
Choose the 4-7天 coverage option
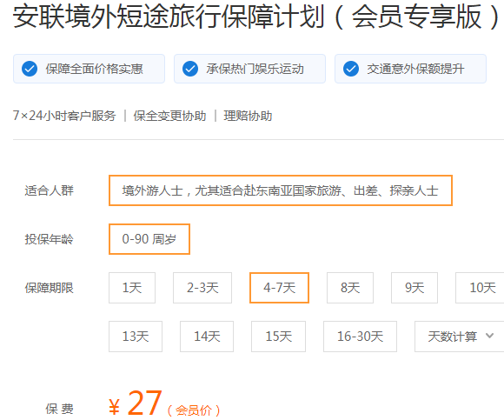coord(279,288)
